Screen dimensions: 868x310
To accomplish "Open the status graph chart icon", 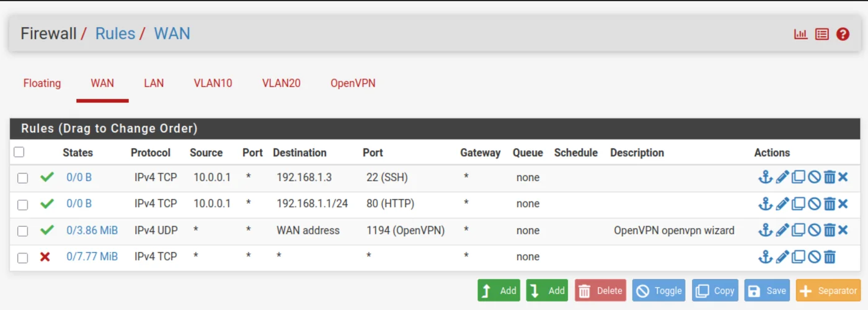I will tap(801, 34).
